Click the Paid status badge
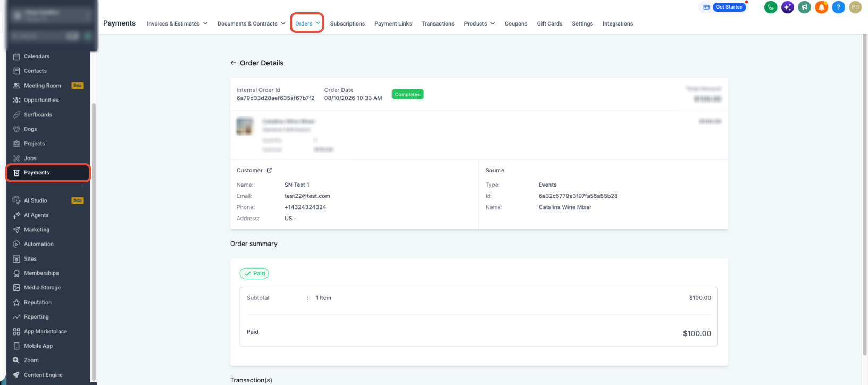The image size is (868, 385). (254, 273)
